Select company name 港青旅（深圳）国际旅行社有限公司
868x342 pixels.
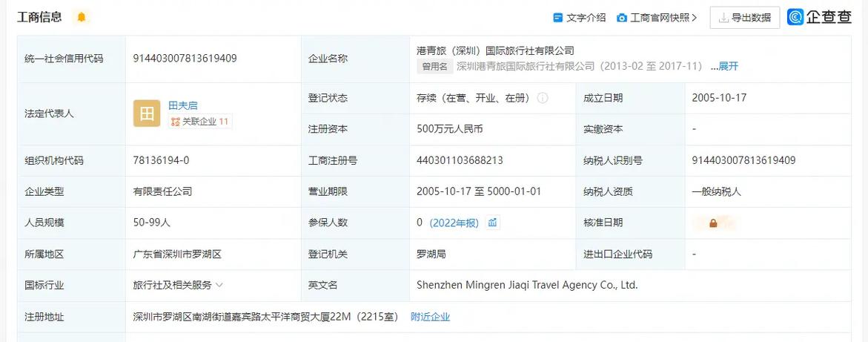point(495,51)
